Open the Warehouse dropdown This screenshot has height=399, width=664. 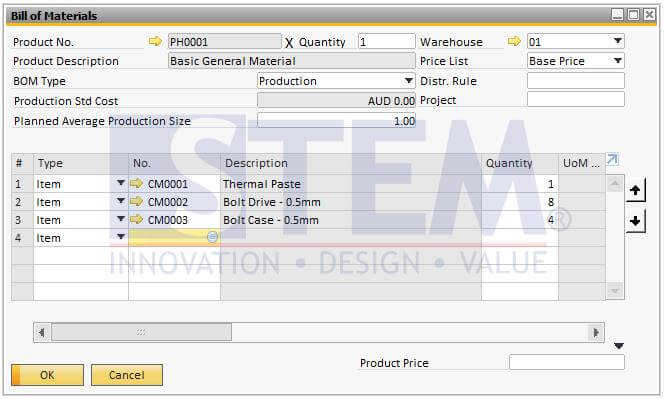(618, 41)
